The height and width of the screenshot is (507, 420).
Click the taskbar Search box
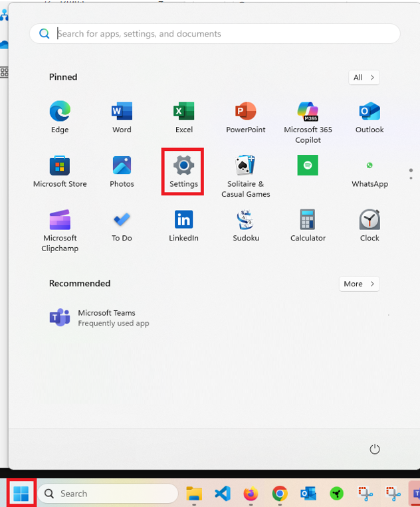(108, 494)
